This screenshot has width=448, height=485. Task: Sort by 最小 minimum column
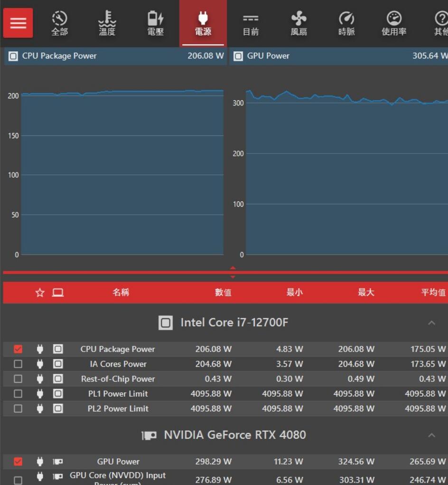point(294,292)
